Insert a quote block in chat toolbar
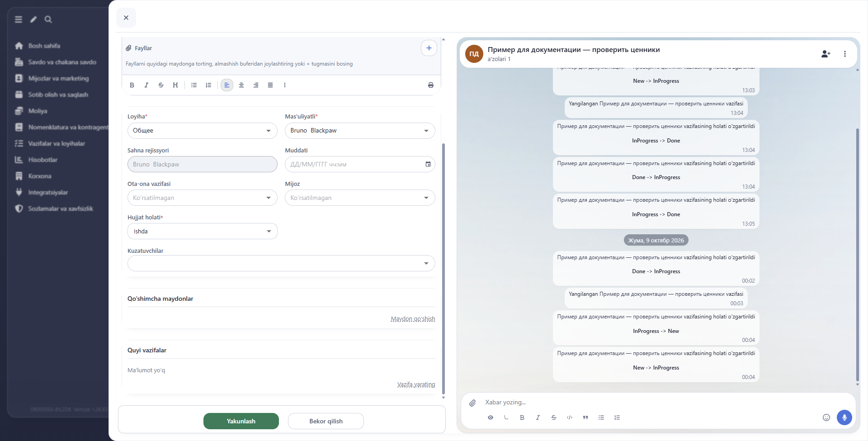The width and height of the screenshot is (868, 441). 585,417
